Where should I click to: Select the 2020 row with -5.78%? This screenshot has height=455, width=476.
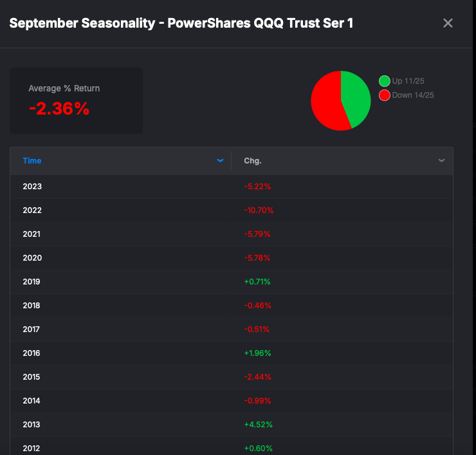pos(232,258)
